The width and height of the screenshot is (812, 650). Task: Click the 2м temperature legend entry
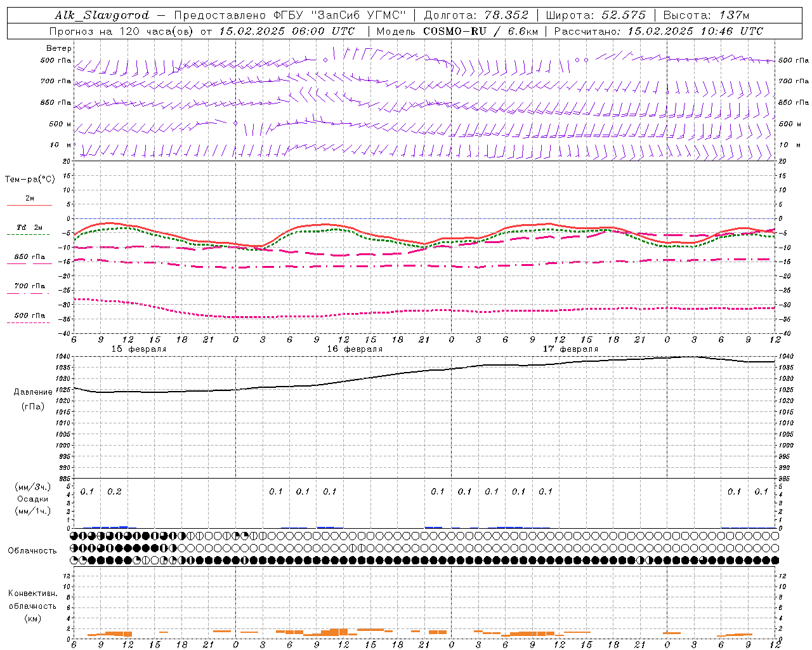pyautogui.click(x=30, y=199)
